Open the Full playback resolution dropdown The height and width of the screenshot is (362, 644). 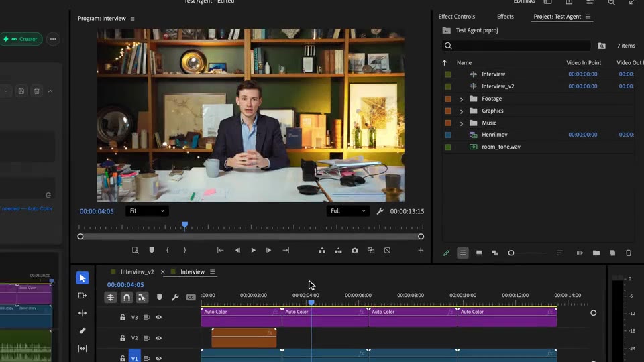tap(347, 211)
